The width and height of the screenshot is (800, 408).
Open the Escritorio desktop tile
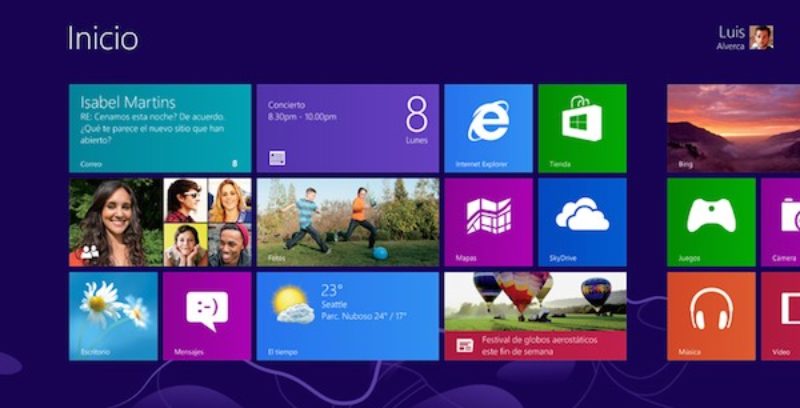tap(113, 316)
